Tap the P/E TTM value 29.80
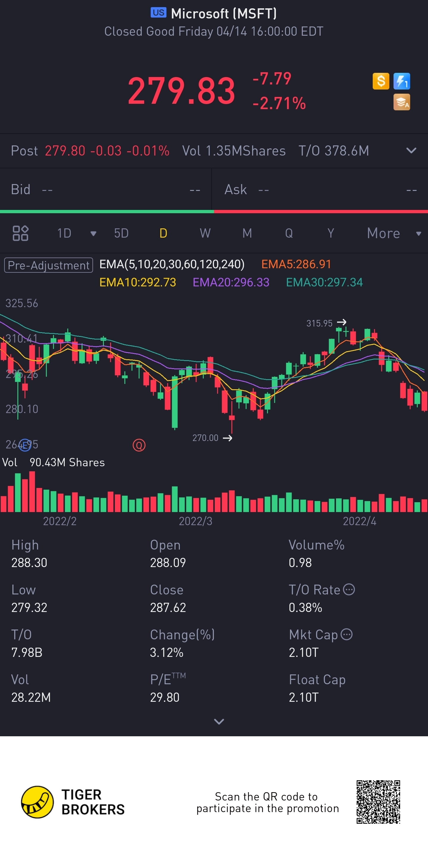 click(165, 698)
